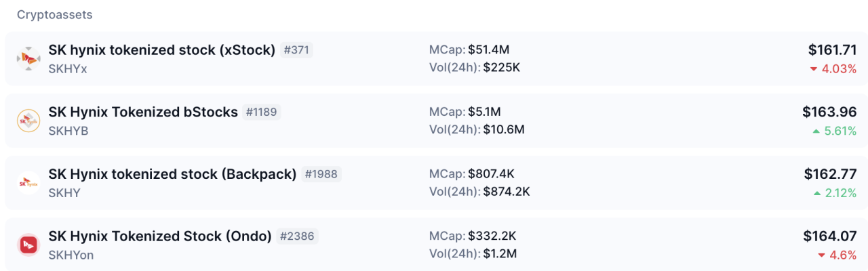Click the SKHYB bStocks circular logo

tap(28, 121)
